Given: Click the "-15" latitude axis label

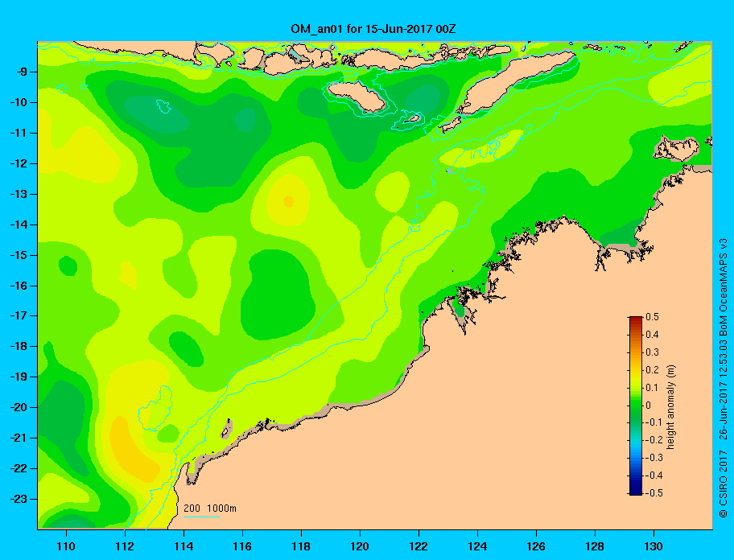Looking at the screenshot, I should pyautogui.click(x=19, y=255).
